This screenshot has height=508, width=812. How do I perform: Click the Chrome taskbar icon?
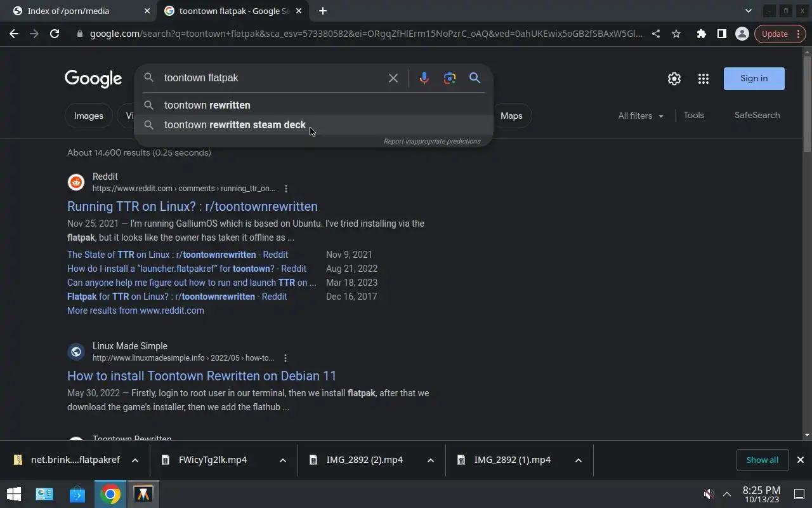pyautogui.click(x=110, y=494)
